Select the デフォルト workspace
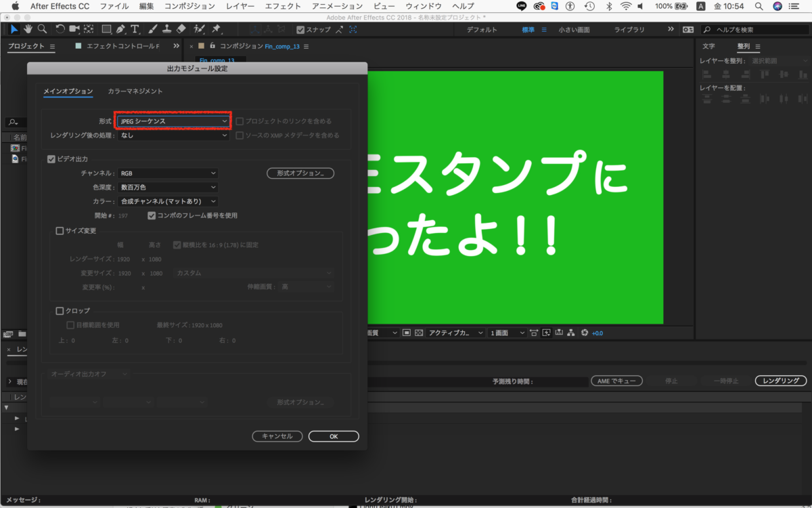The height and width of the screenshot is (508, 812). 482,30
